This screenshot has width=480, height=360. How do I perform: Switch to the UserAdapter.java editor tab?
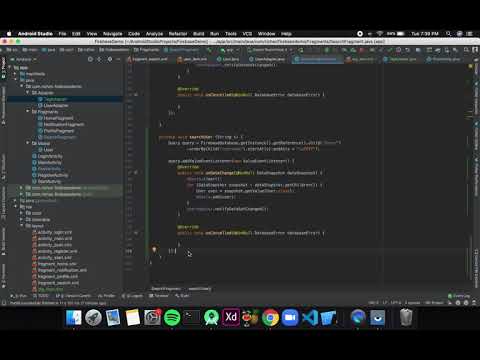[266, 59]
